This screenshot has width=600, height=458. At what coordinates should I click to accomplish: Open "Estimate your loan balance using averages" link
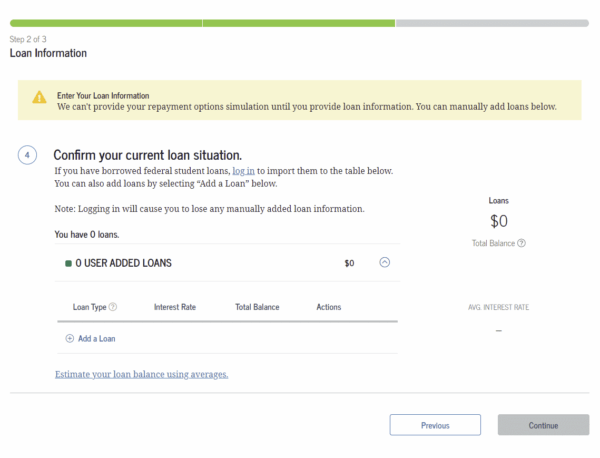[141, 374]
